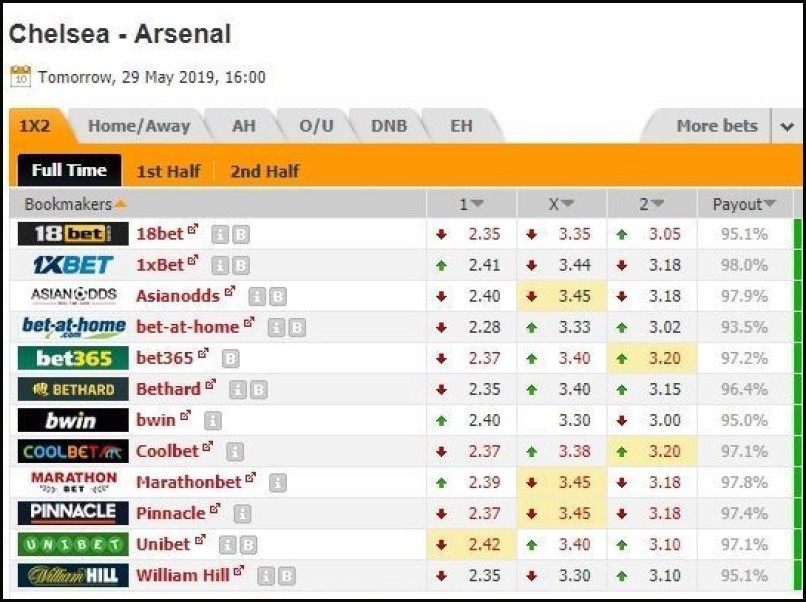The height and width of the screenshot is (602, 806).
Task: Click the Pinnacle logo image
Action: tap(73, 513)
